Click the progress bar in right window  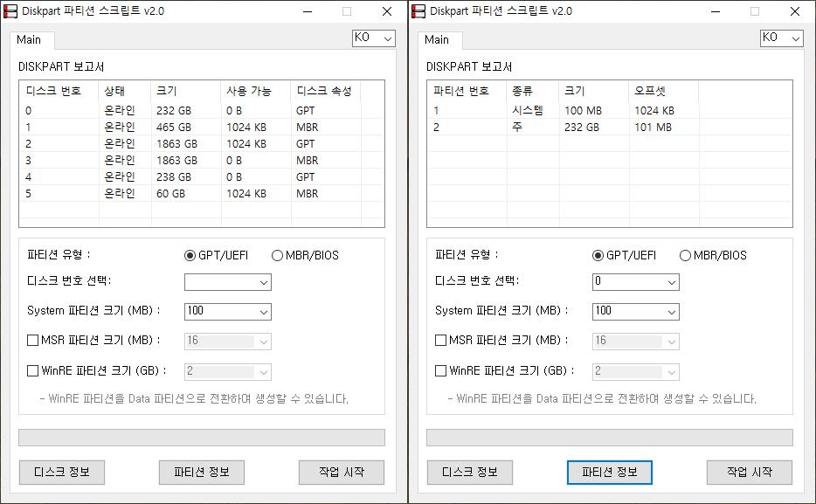[x=610, y=438]
